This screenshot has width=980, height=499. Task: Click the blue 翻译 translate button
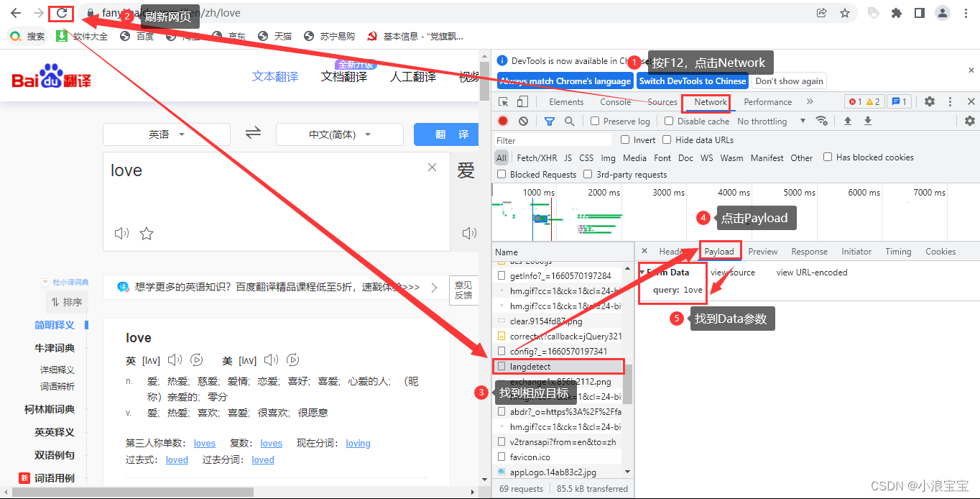pos(446,134)
